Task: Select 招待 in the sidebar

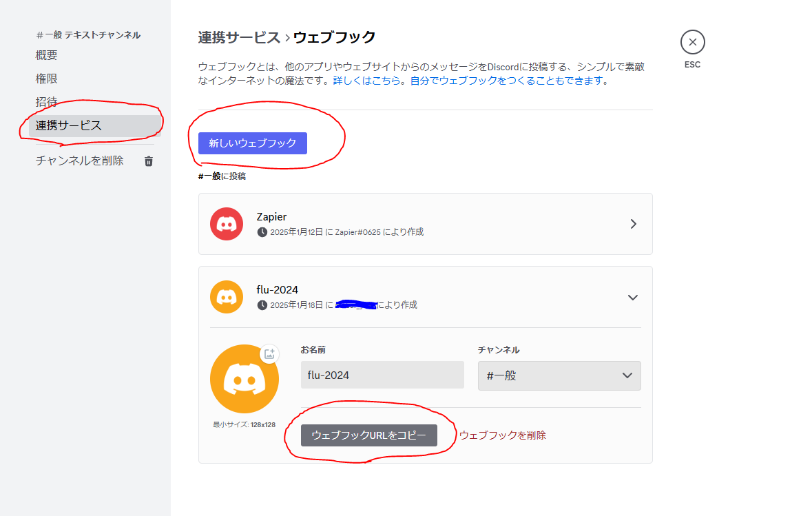Action: point(47,102)
